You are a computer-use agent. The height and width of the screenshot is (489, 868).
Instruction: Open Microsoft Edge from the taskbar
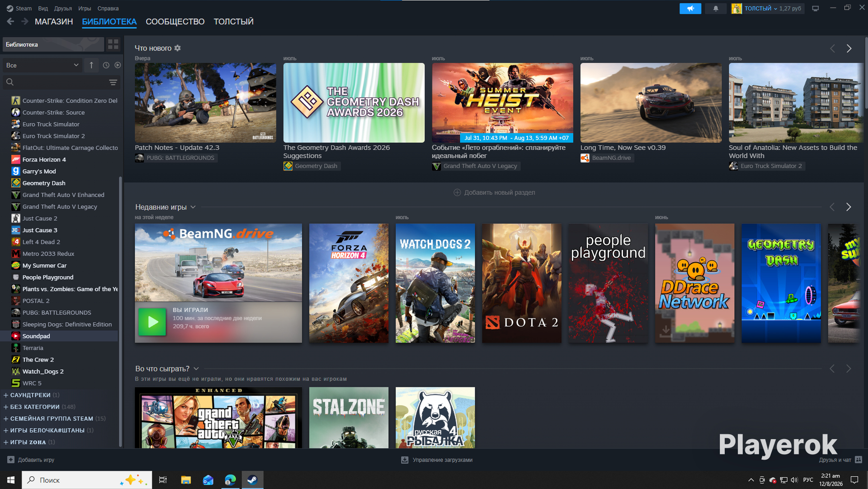230,480
